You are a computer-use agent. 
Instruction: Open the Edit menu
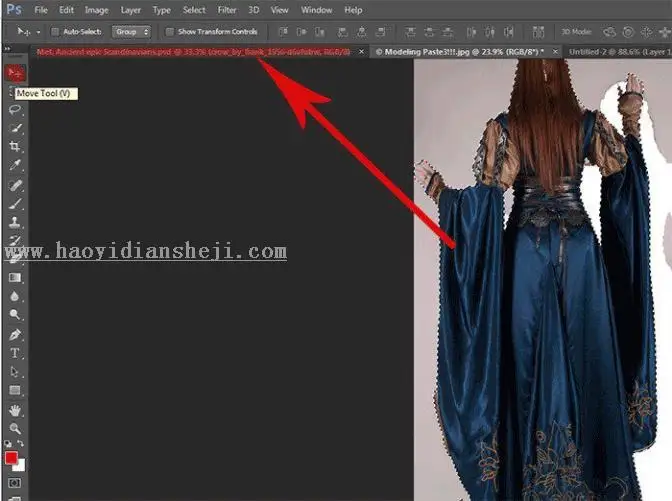coord(66,10)
